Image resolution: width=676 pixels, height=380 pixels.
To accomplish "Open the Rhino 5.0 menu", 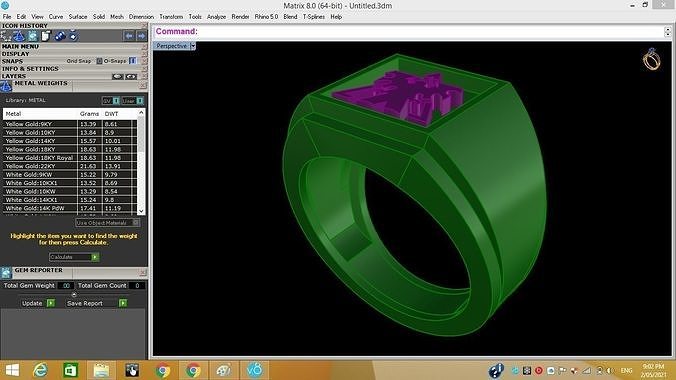I will tap(266, 17).
